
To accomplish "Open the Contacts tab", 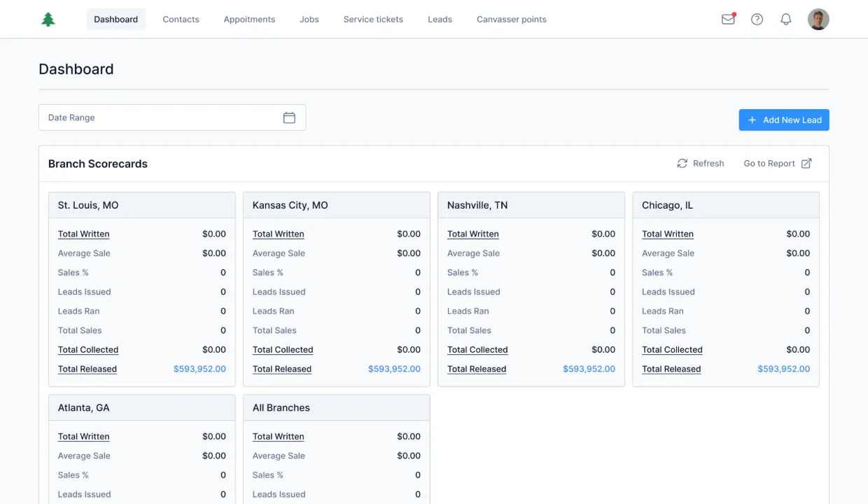I will (181, 20).
